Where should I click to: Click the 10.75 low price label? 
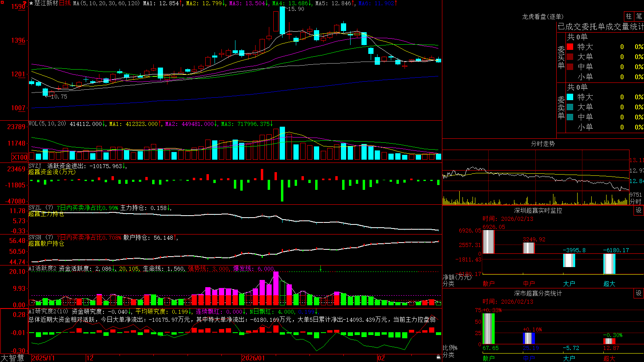pyautogui.click(x=59, y=97)
